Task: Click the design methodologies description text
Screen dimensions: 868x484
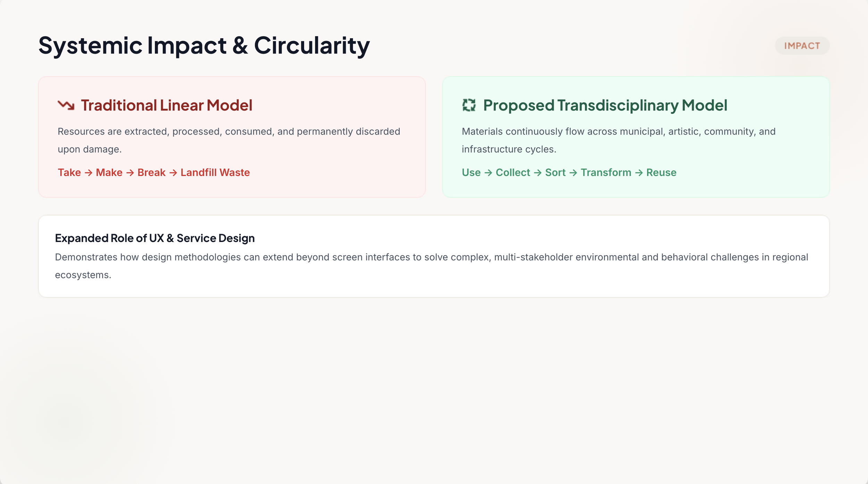Action: (432, 266)
